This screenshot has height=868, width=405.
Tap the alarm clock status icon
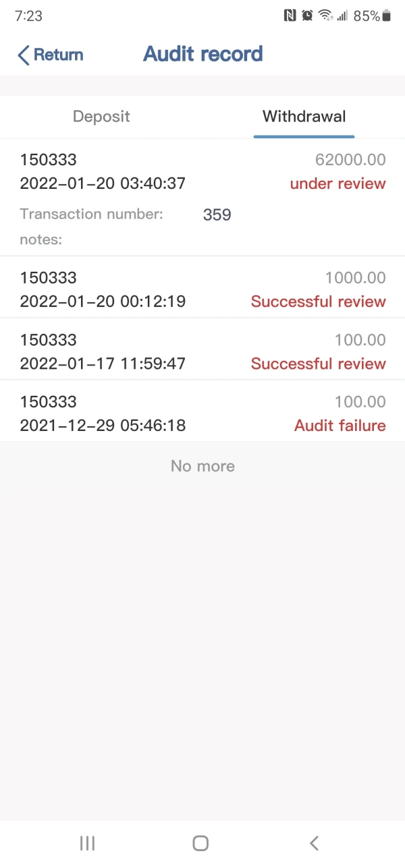(307, 16)
